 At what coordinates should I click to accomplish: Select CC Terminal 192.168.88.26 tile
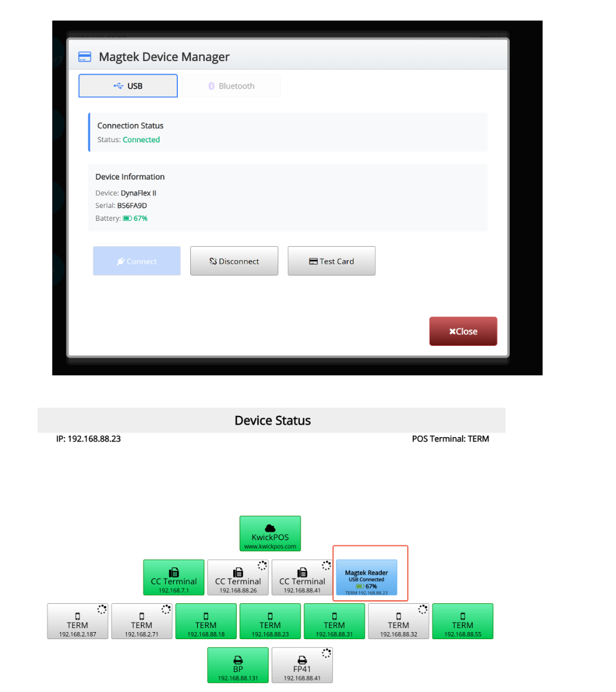[238, 577]
